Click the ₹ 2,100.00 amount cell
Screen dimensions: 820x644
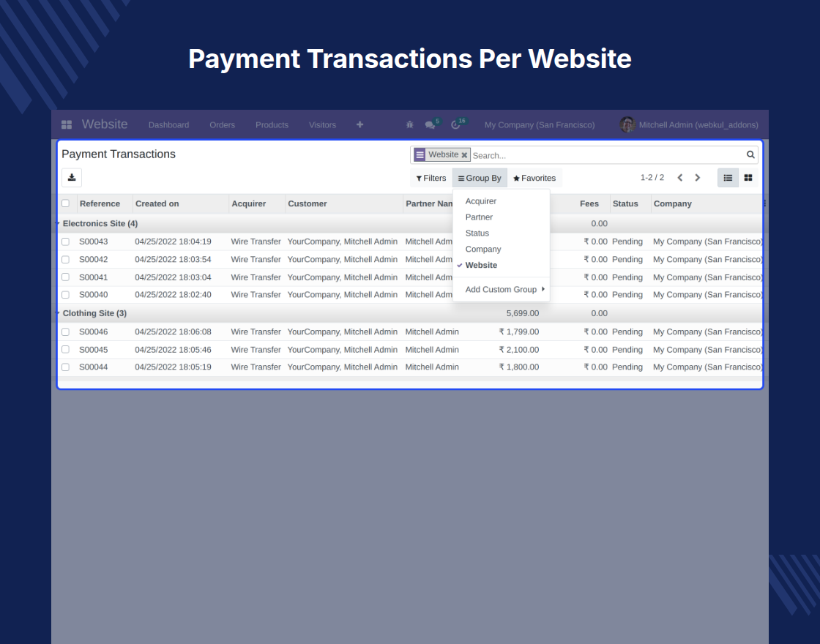519,350
